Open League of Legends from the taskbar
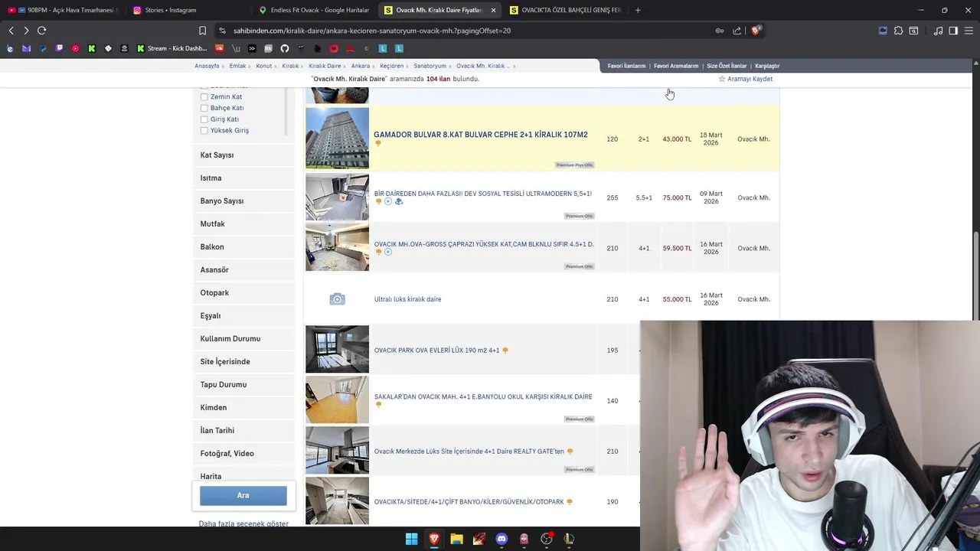 [569, 539]
